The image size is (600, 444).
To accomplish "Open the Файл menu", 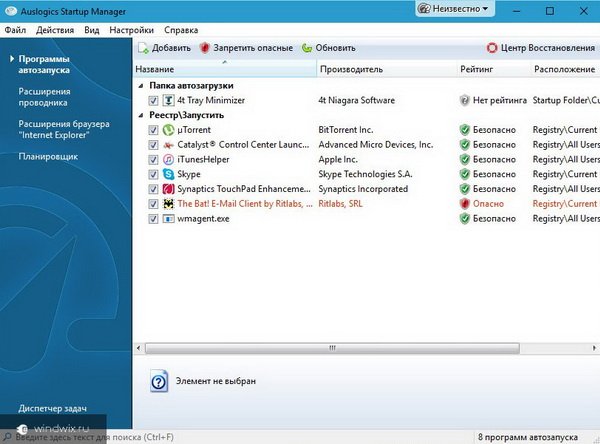I will pyautogui.click(x=15, y=30).
